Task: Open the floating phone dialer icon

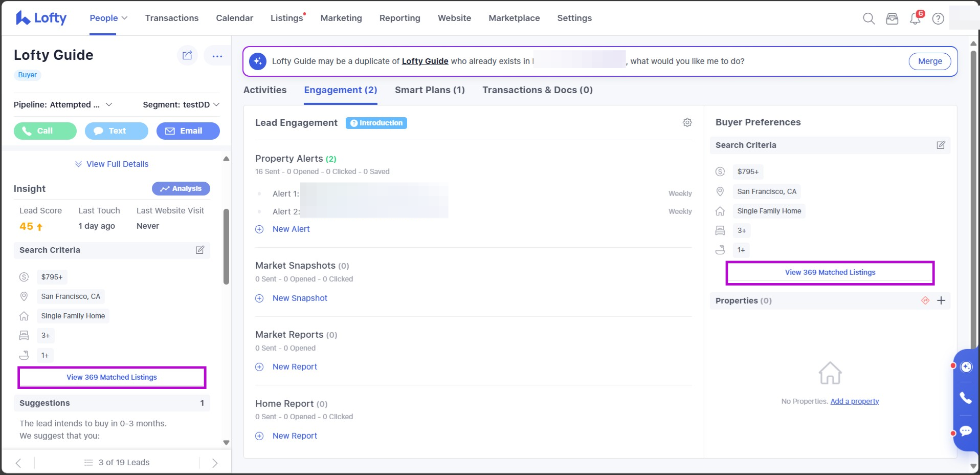Action: tap(966, 398)
